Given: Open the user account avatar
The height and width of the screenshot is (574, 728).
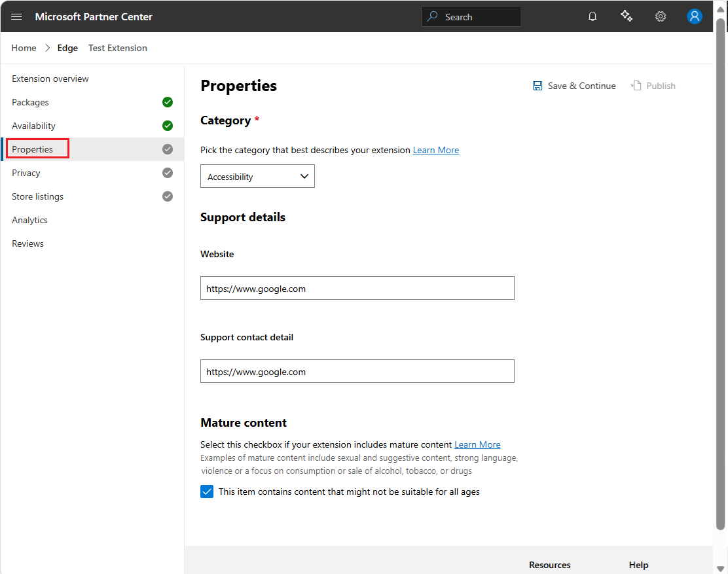Looking at the screenshot, I should coord(694,17).
